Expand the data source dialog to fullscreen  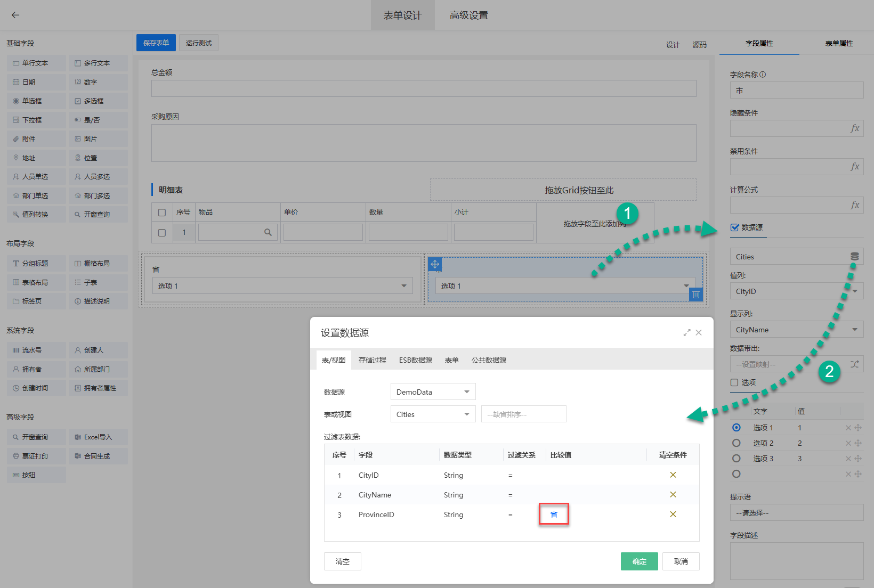pyautogui.click(x=687, y=333)
